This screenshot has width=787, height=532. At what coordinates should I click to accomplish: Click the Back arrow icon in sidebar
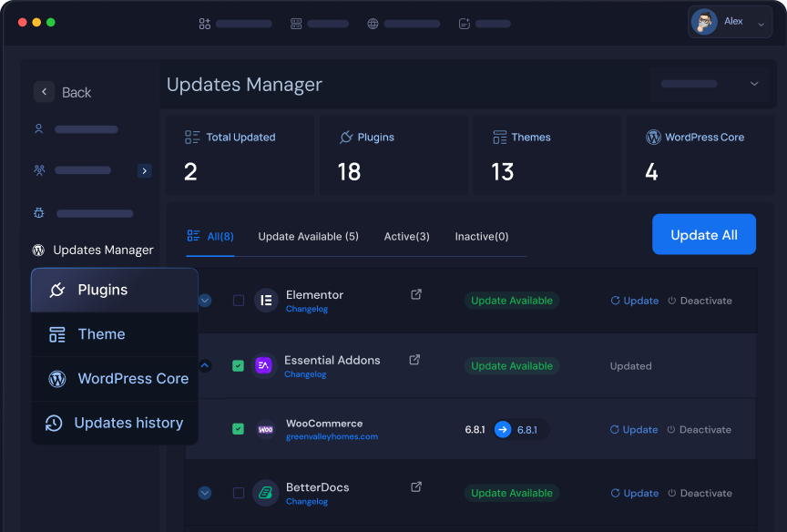44,92
